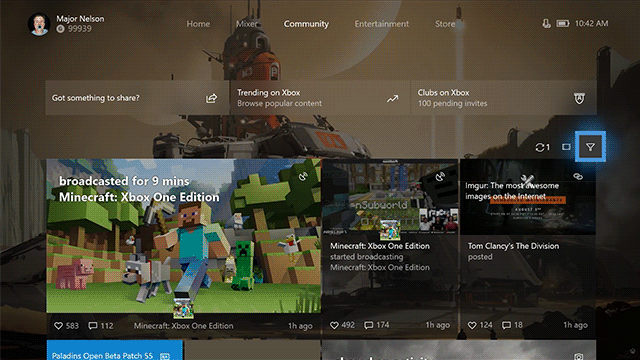Open the Clubs shield icon
The height and width of the screenshot is (360, 640).
pyautogui.click(x=579, y=98)
